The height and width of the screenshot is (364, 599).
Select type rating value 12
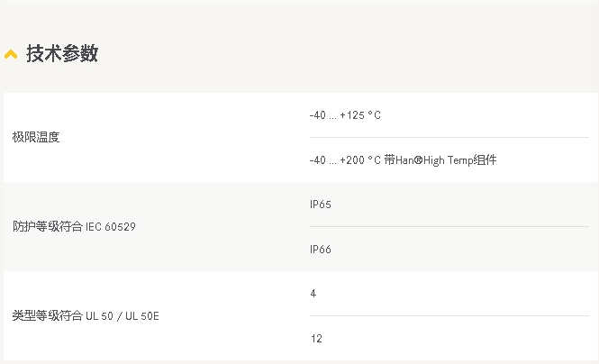tap(315, 339)
